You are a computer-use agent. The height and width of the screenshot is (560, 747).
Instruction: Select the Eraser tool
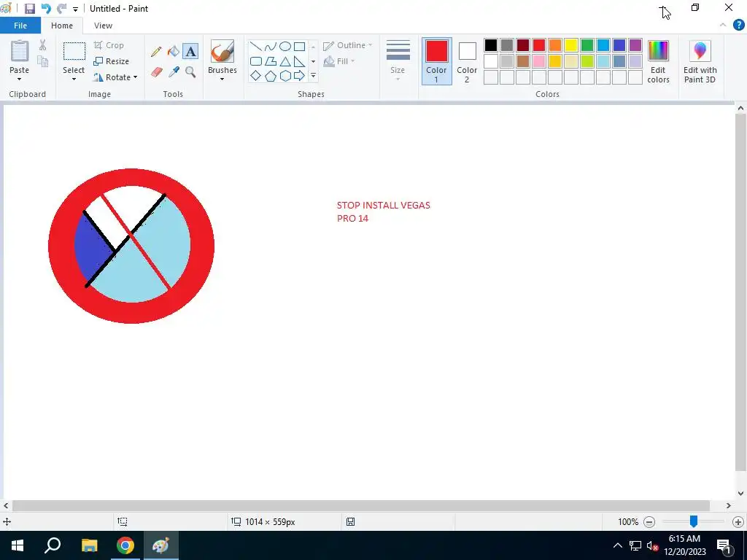(156, 72)
